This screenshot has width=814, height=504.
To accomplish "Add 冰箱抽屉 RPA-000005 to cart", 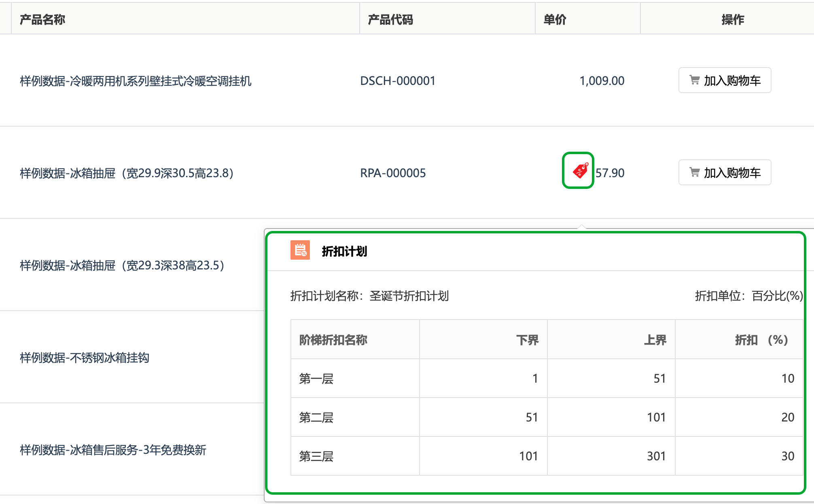I will 725,172.
